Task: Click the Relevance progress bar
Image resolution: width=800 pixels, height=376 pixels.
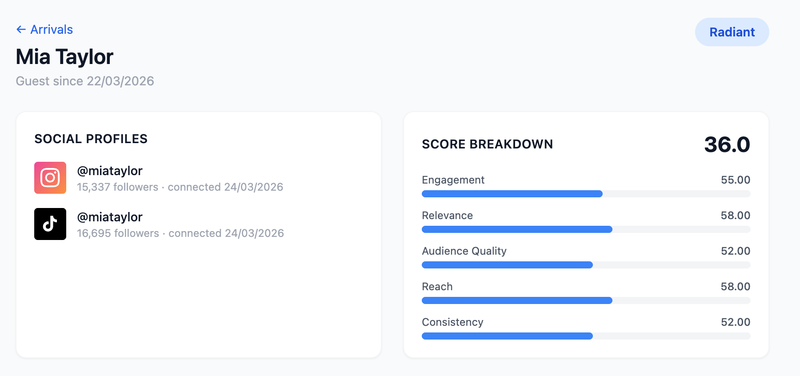Action: click(586, 230)
